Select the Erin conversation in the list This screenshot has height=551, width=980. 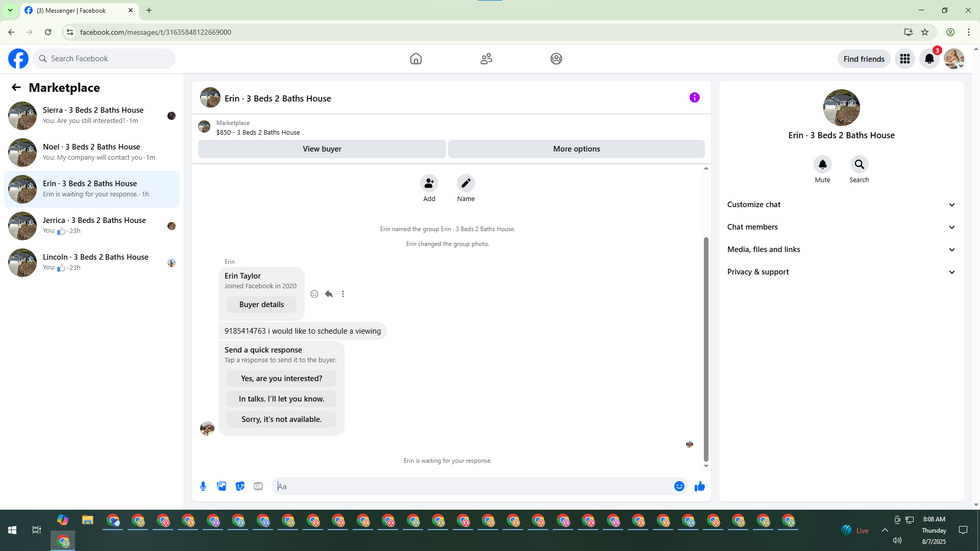(x=92, y=189)
